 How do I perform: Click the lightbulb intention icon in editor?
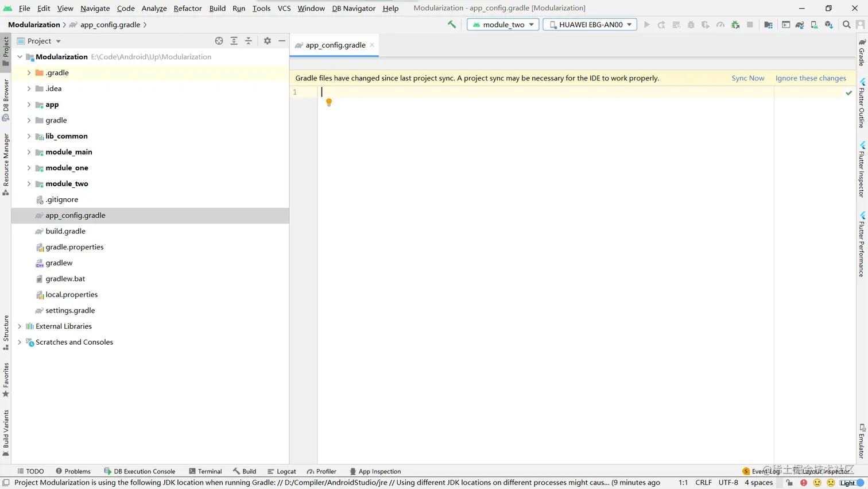329,103
